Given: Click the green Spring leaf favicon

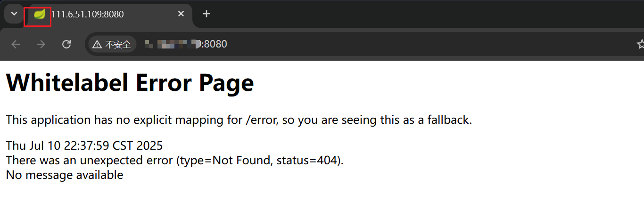Looking at the screenshot, I should tap(40, 14).
